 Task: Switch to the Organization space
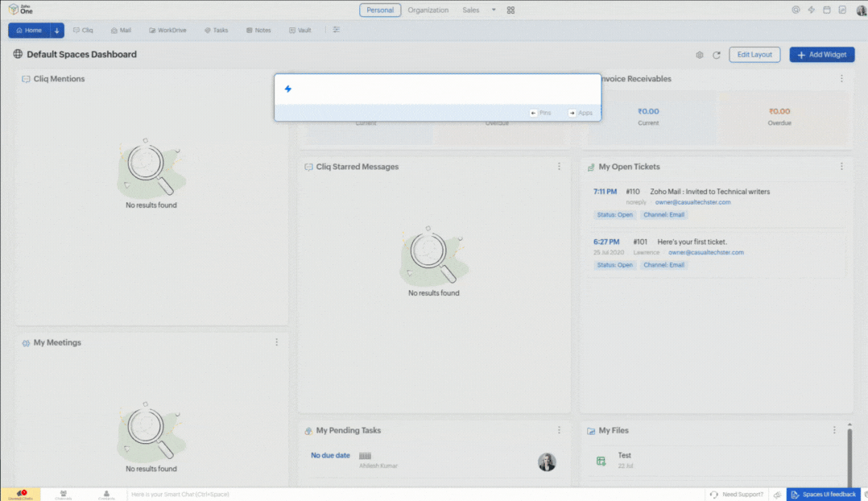pos(428,10)
